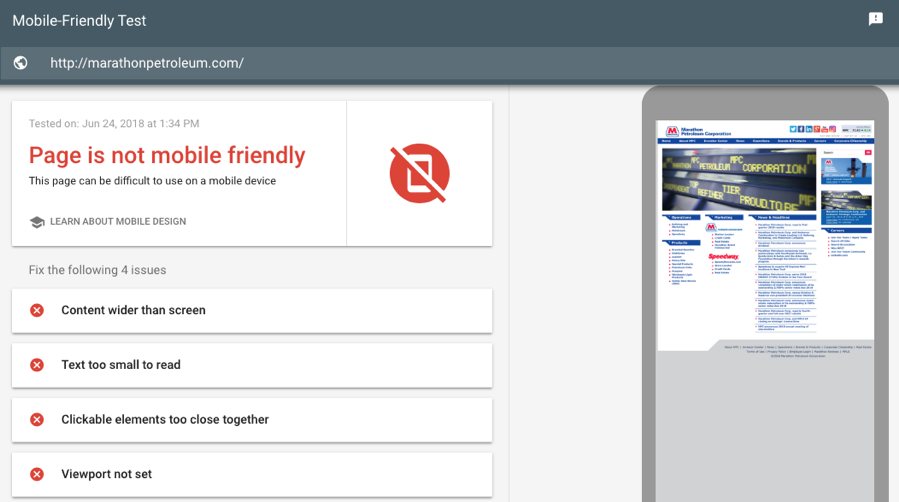Click the 'Page is not mobile friendly' heading
The height and width of the screenshot is (502, 899).
point(167,155)
